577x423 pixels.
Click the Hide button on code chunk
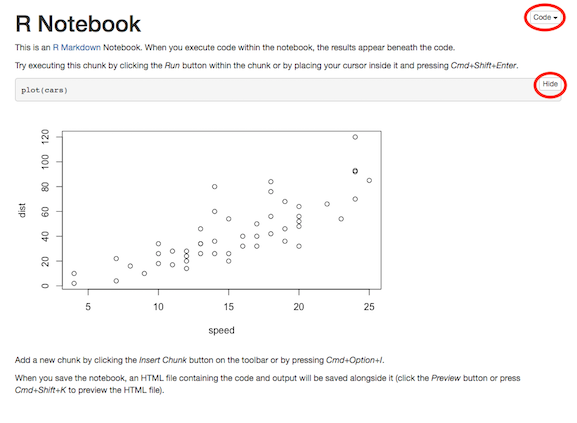pos(550,84)
